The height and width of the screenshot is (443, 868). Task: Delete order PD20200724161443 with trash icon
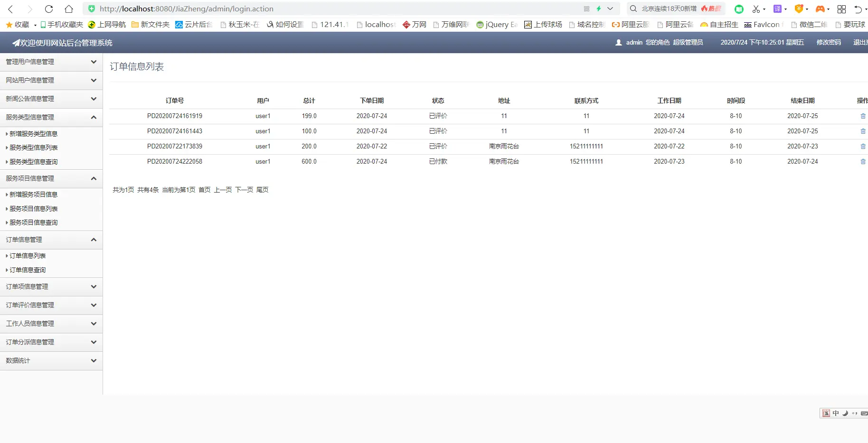coord(863,131)
